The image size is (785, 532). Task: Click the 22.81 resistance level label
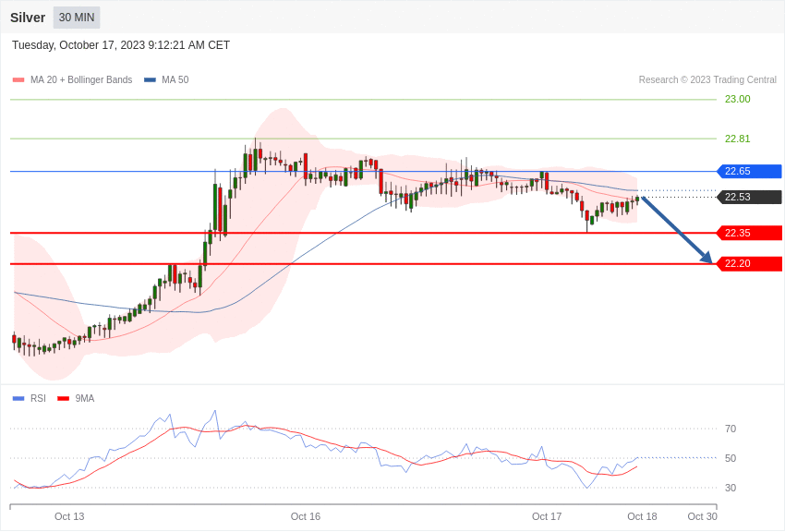point(738,139)
